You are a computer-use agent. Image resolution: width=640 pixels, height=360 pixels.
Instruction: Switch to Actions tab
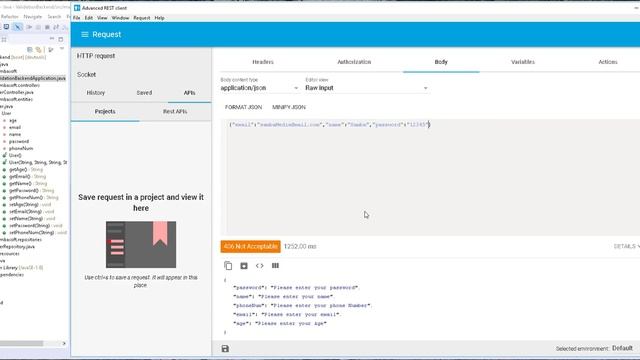click(608, 62)
